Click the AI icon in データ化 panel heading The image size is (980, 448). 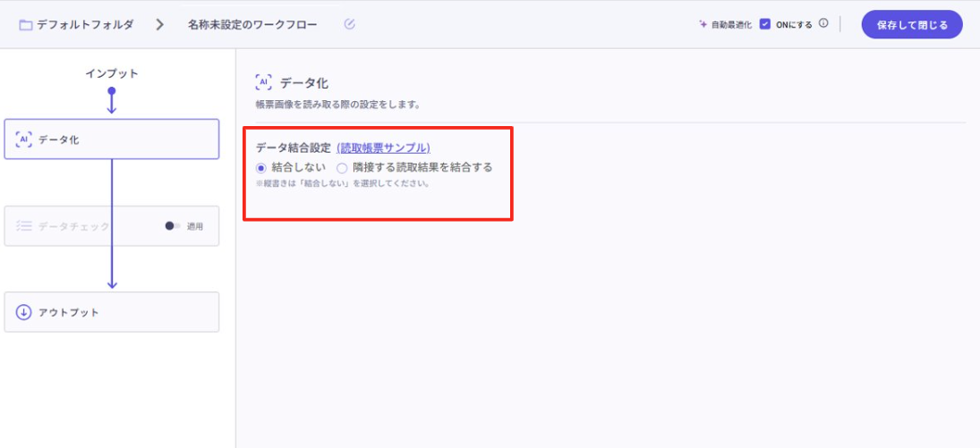pyautogui.click(x=263, y=83)
